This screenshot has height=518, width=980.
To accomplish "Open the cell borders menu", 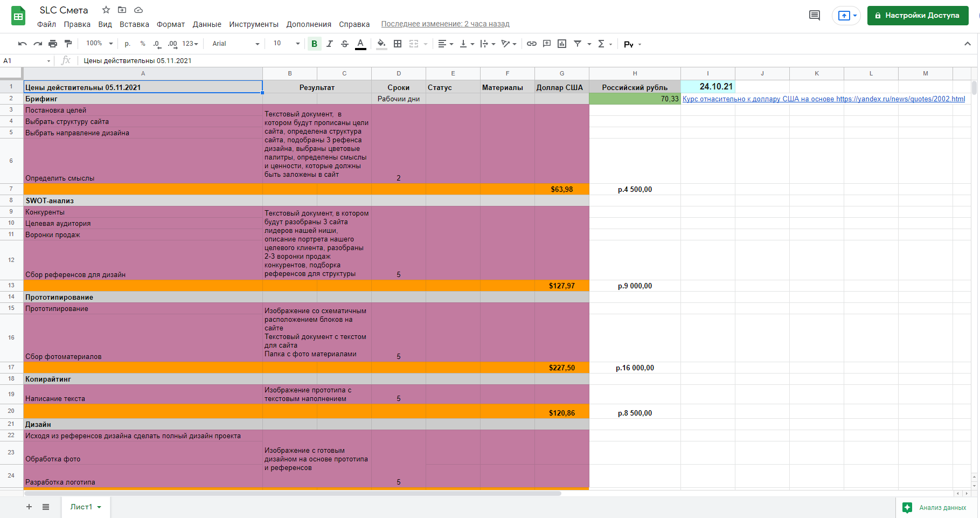I will click(x=398, y=44).
